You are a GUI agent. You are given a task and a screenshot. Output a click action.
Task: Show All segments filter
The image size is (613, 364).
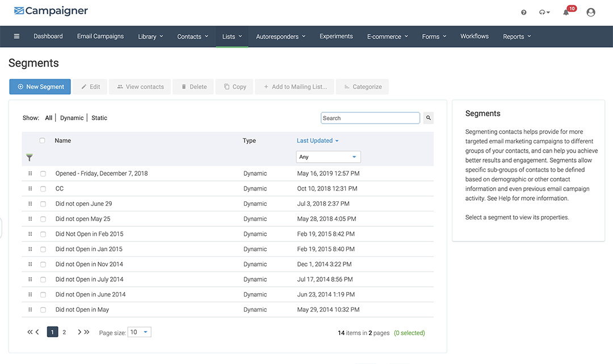tap(48, 118)
